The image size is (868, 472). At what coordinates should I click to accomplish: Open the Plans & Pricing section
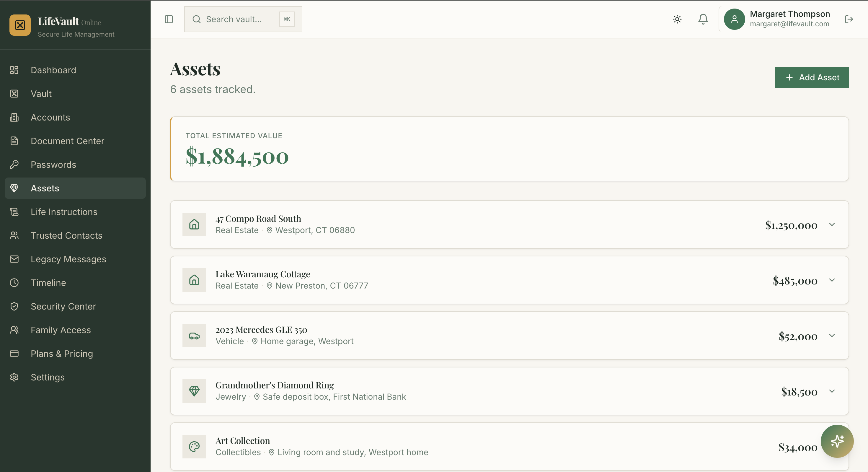click(x=62, y=354)
